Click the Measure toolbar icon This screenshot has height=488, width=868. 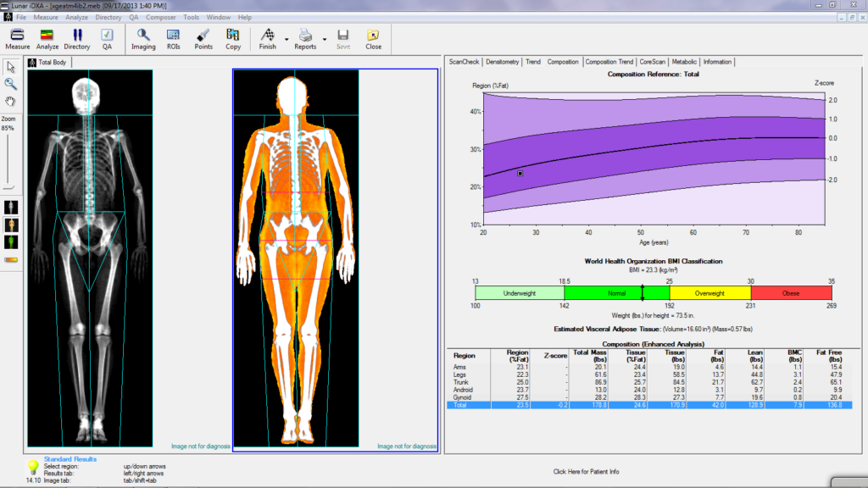(18, 38)
